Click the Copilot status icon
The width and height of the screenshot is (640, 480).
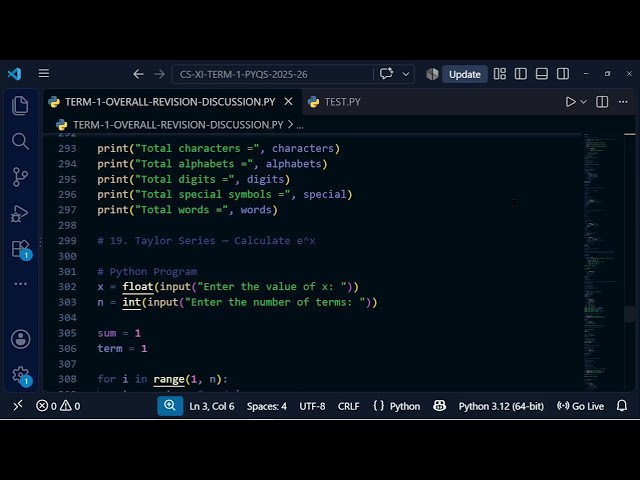pyautogui.click(x=440, y=406)
